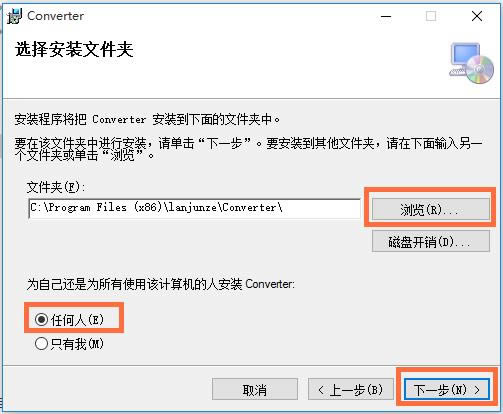
Task: Minimize the Converter installer window
Action: (386, 16)
